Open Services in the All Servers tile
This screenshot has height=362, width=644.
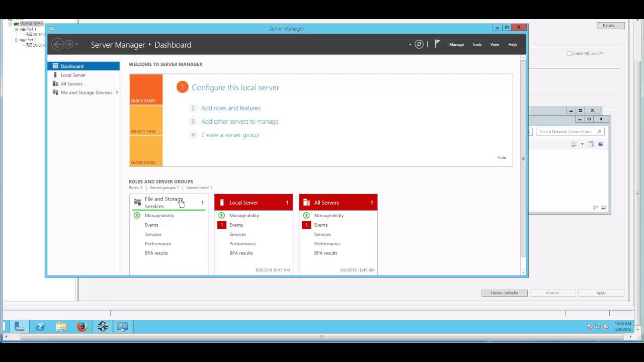(x=323, y=234)
